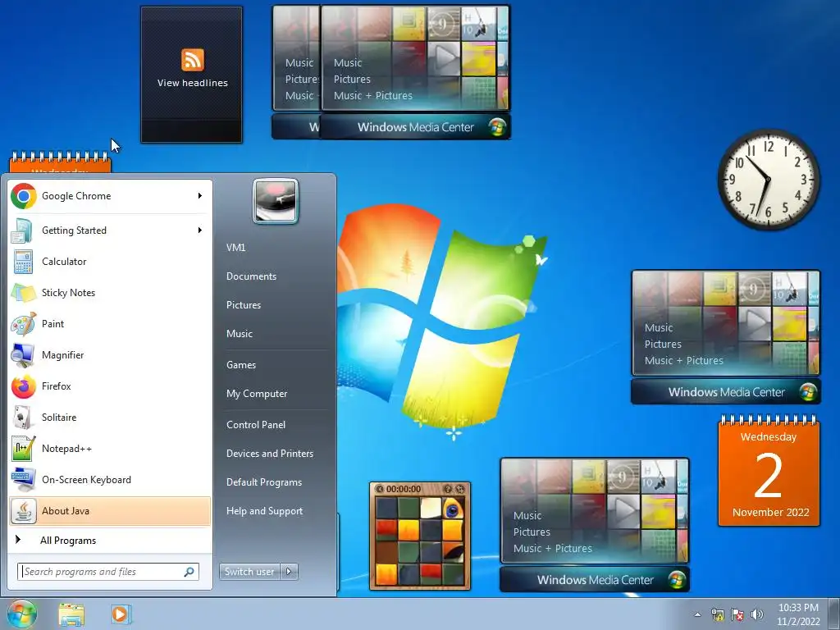Click Music in bottom Media Center gadget
This screenshot has height=630, width=840.
coord(527,516)
